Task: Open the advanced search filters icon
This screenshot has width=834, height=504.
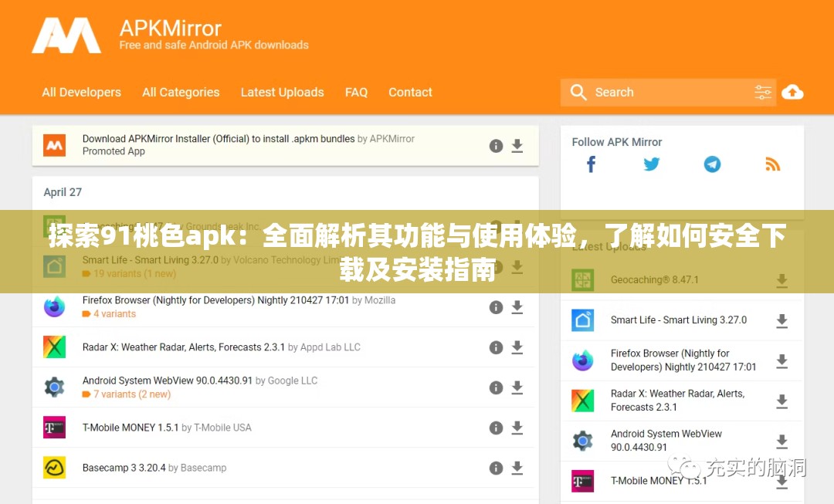Action: point(763,92)
